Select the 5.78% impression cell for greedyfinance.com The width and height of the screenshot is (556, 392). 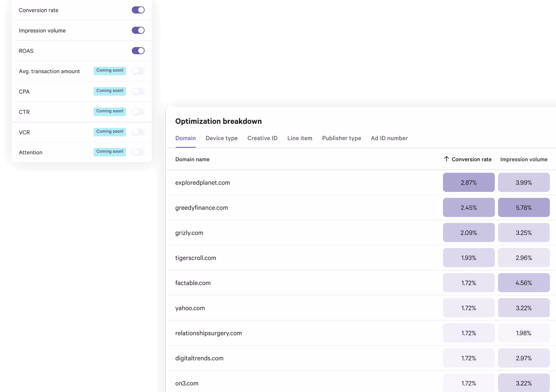[524, 207]
